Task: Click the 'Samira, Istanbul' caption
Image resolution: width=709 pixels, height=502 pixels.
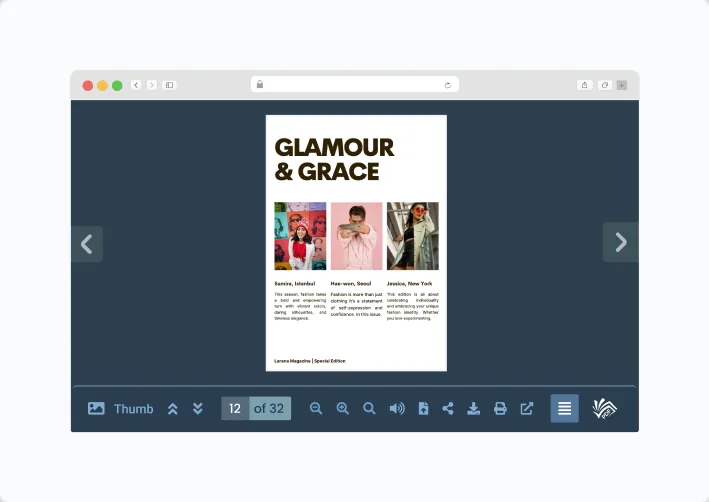Action: (295, 284)
